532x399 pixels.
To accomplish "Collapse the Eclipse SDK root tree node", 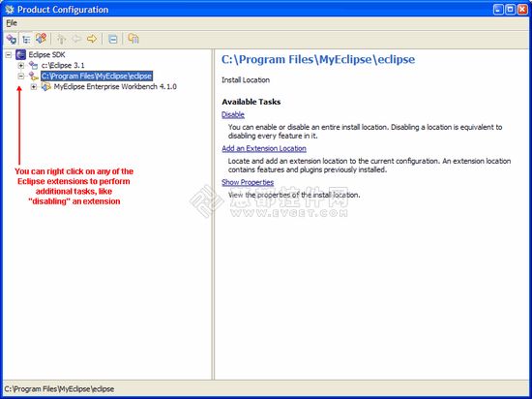I will pos(9,55).
